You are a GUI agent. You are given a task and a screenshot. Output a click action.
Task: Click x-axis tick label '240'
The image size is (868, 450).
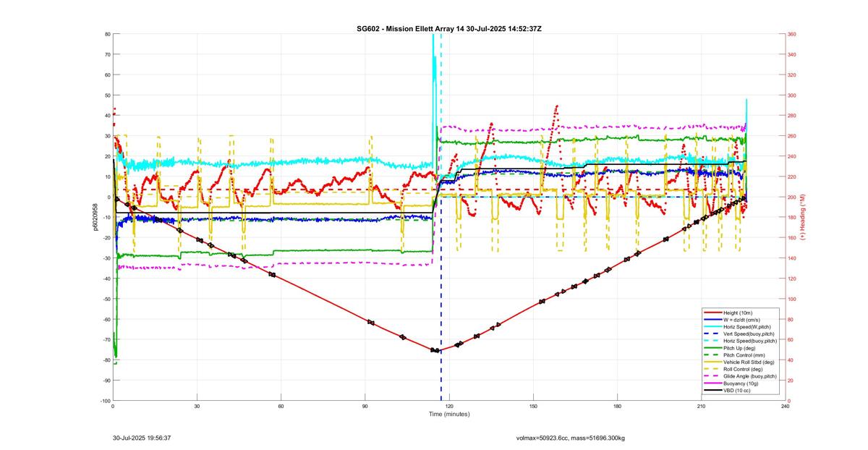coord(785,407)
